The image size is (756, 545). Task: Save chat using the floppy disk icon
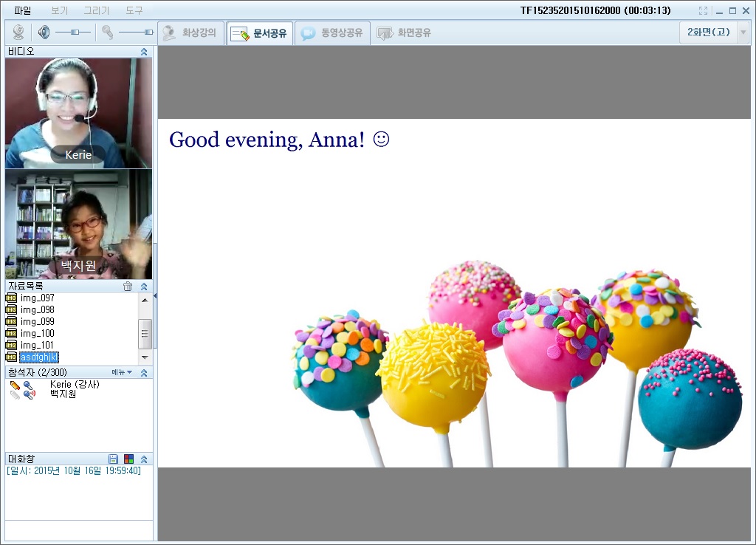[x=113, y=459]
